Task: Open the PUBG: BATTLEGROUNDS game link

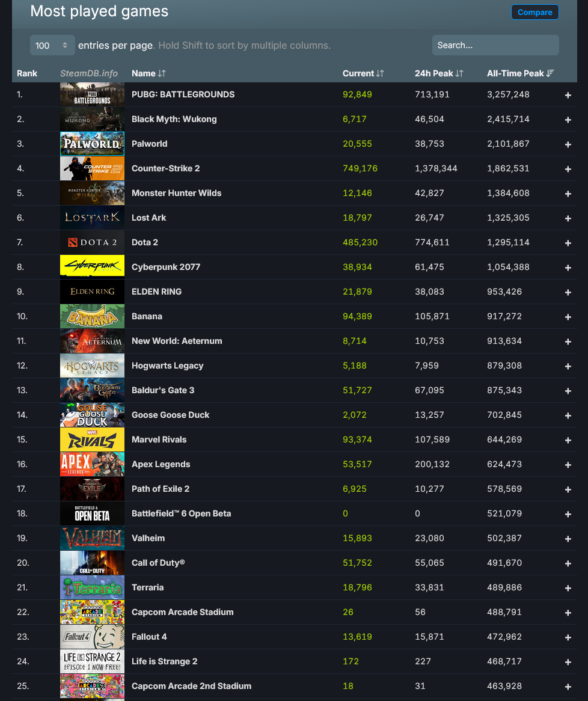Action: pos(183,94)
